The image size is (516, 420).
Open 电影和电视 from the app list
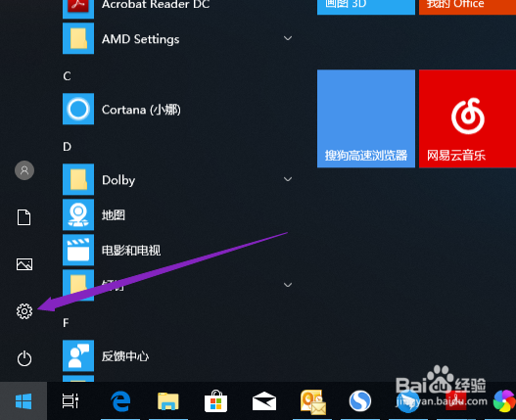coord(131,251)
